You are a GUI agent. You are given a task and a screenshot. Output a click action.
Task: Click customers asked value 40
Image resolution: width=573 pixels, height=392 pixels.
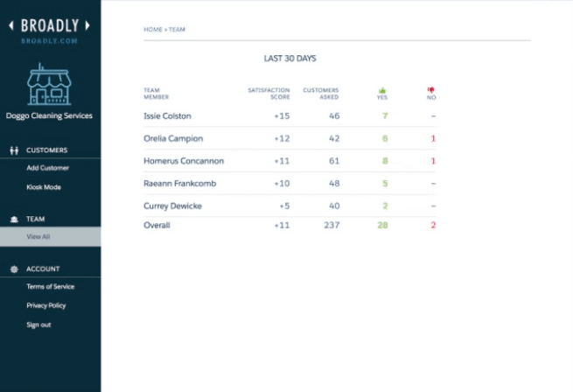click(334, 206)
